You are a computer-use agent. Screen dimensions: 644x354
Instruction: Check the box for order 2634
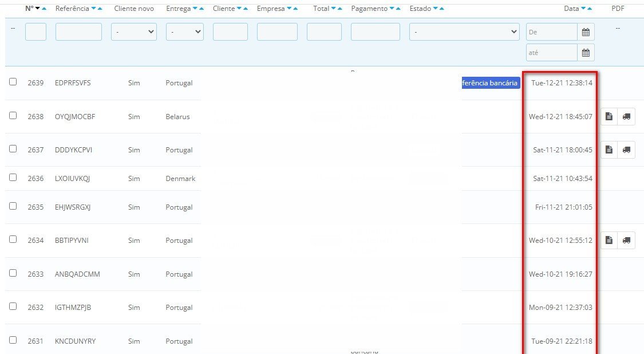(x=13, y=239)
